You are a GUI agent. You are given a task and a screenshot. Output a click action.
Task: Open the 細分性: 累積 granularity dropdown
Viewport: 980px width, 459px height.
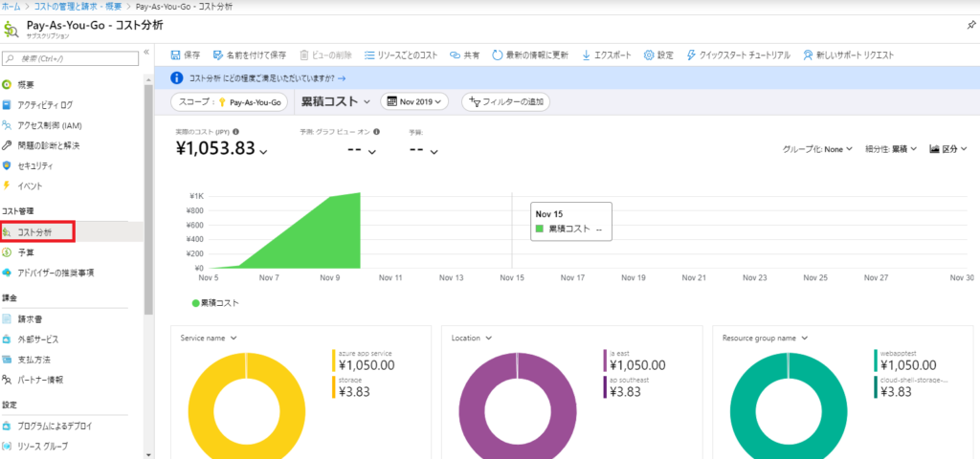coord(891,149)
